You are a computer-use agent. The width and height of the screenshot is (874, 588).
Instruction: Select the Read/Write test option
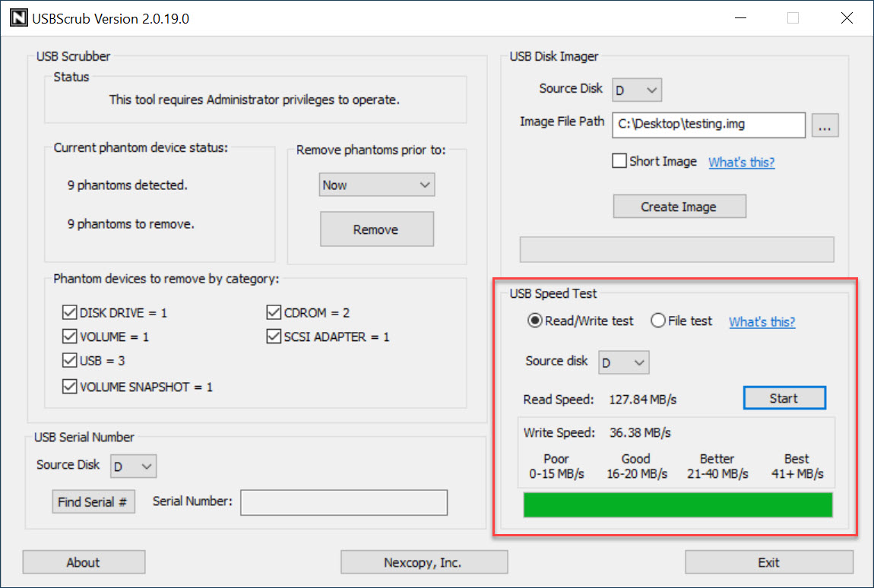click(535, 321)
